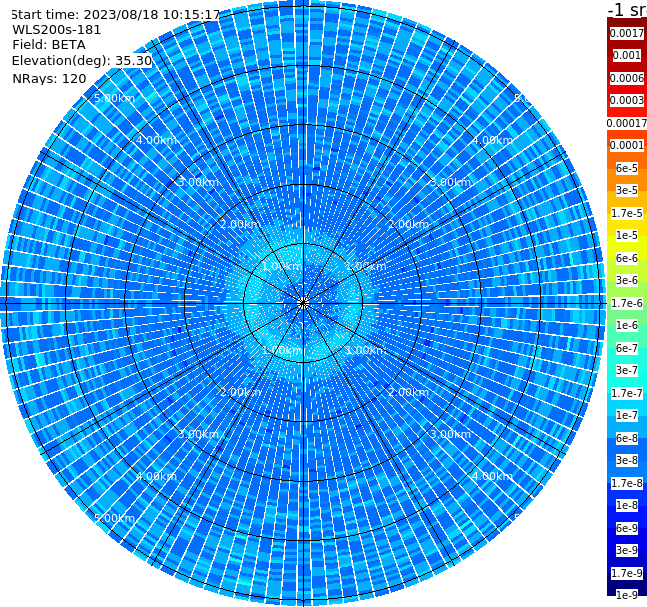The image size is (647, 607).
Task: Click the 6e-5 colorbar label
Action: tap(627, 168)
